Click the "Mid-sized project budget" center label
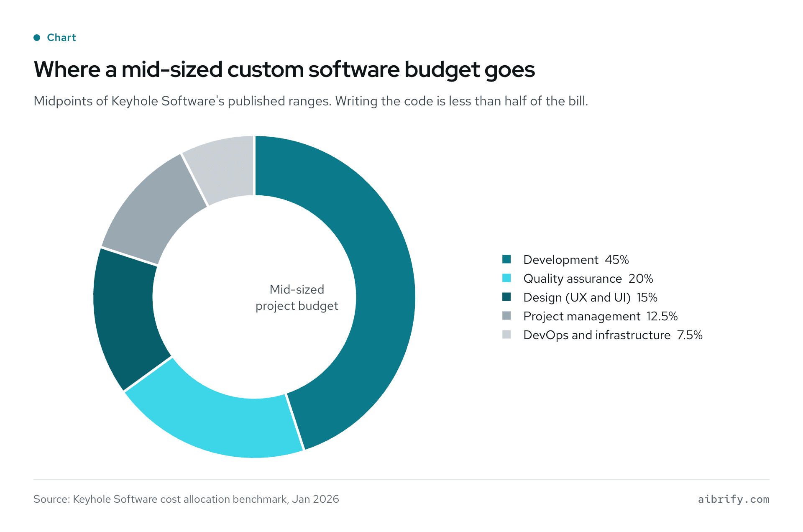The image size is (803, 532). [297, 297]
